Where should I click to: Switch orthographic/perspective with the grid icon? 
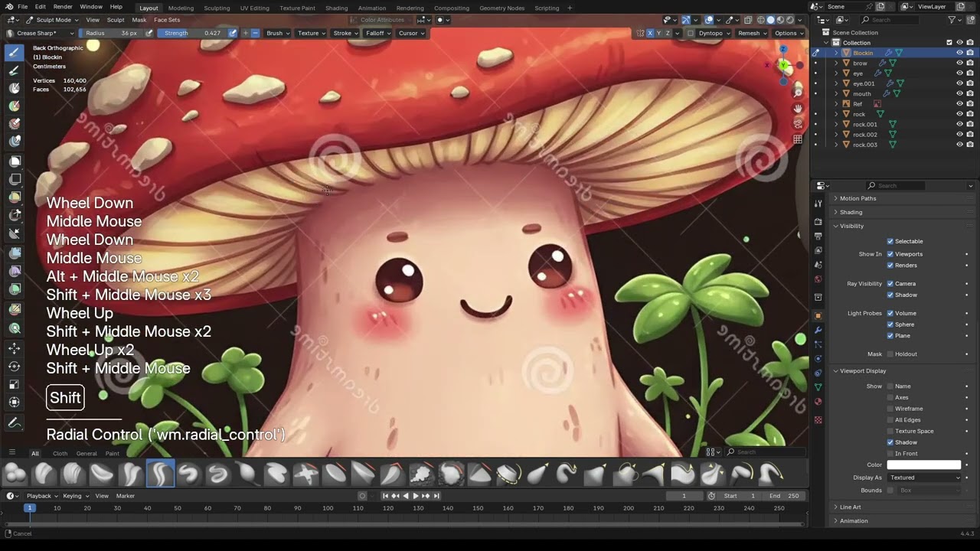pos(798,139)
